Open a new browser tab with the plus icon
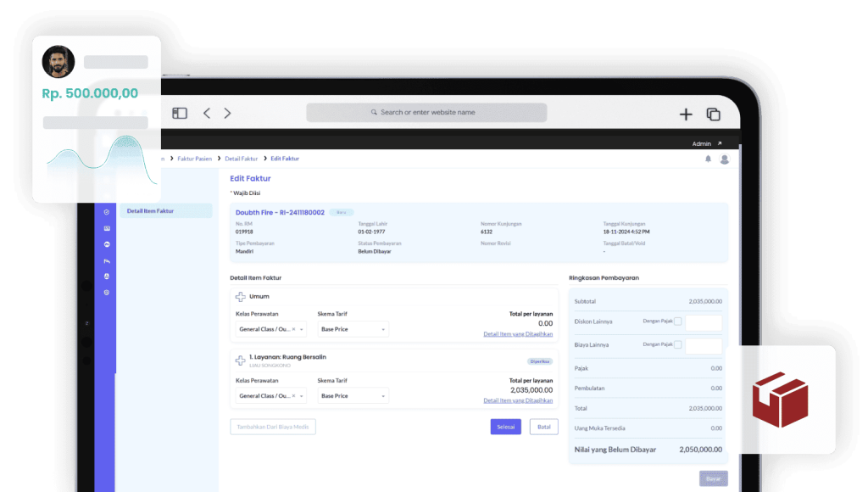 point(684,112)
